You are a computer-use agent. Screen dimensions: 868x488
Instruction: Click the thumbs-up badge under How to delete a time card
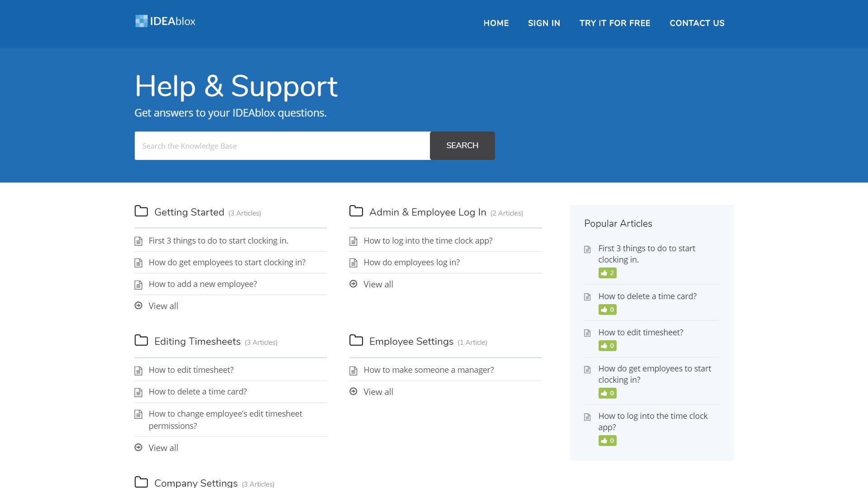click(x=607, y=310)
